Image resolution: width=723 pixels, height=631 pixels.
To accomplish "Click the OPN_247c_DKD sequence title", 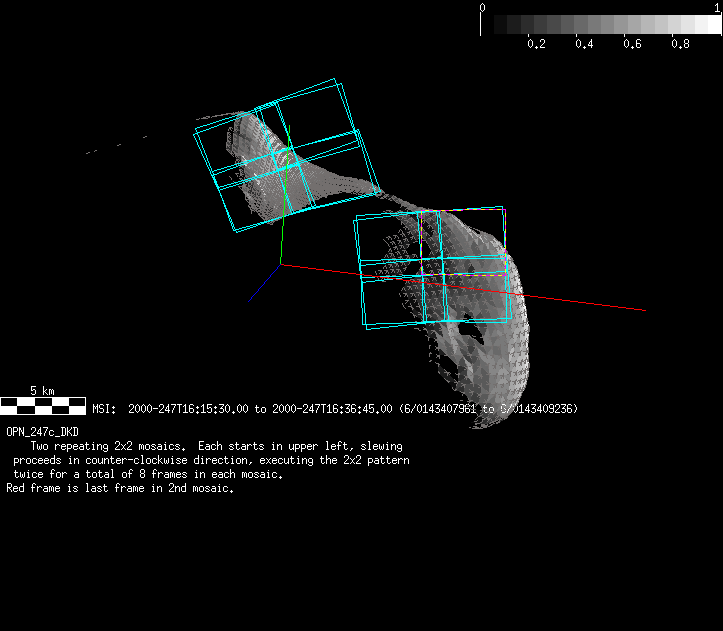I will 42,432.
